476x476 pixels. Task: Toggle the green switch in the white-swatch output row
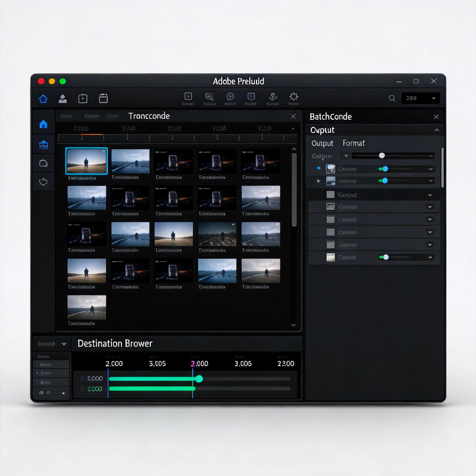coord(384,257)
